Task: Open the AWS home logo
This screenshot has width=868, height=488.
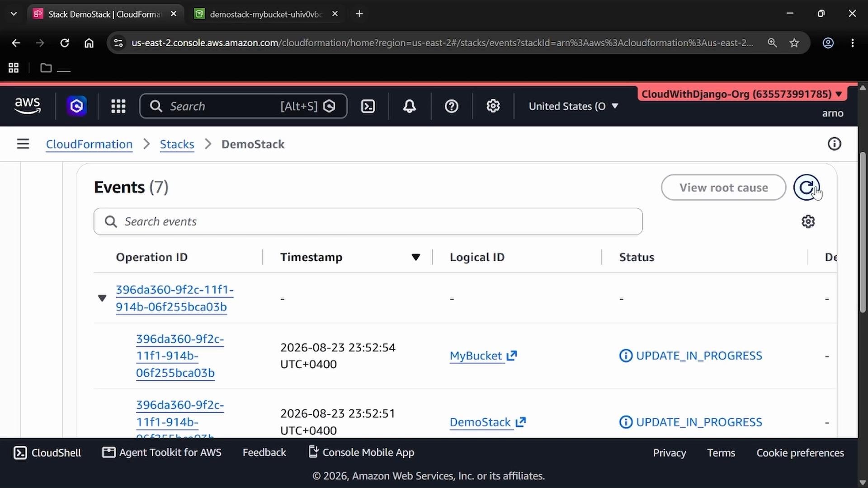Action: click(x=28, y=106)
